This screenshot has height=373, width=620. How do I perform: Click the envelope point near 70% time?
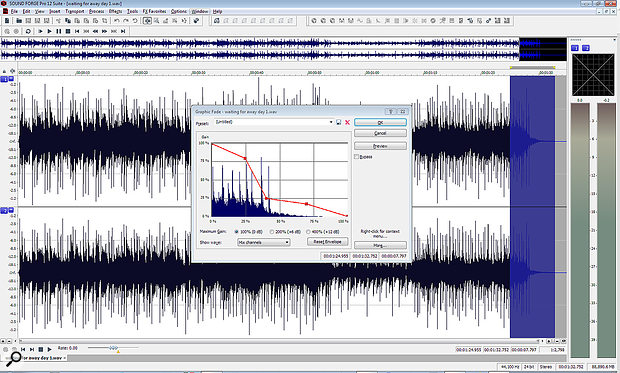coord(306,204)
